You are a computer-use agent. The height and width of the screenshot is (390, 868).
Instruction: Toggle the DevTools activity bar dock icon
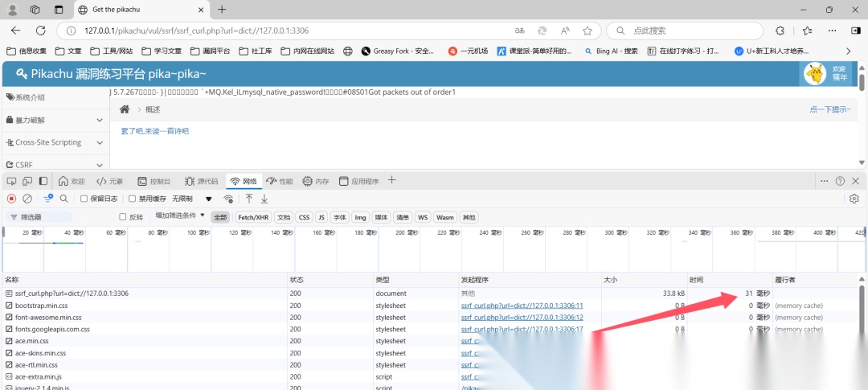[43, 181]
